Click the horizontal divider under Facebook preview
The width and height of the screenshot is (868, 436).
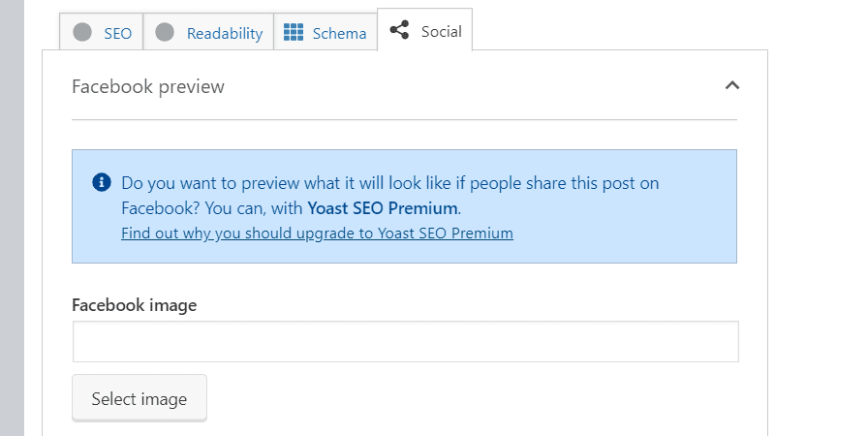(404, 120)
